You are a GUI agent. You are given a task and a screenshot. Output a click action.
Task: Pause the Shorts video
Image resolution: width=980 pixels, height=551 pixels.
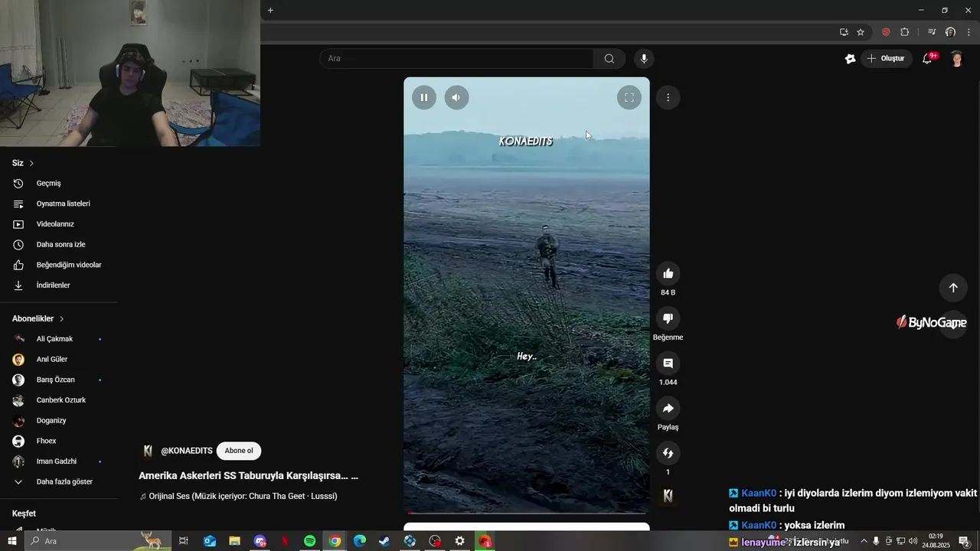coord(423,97)
